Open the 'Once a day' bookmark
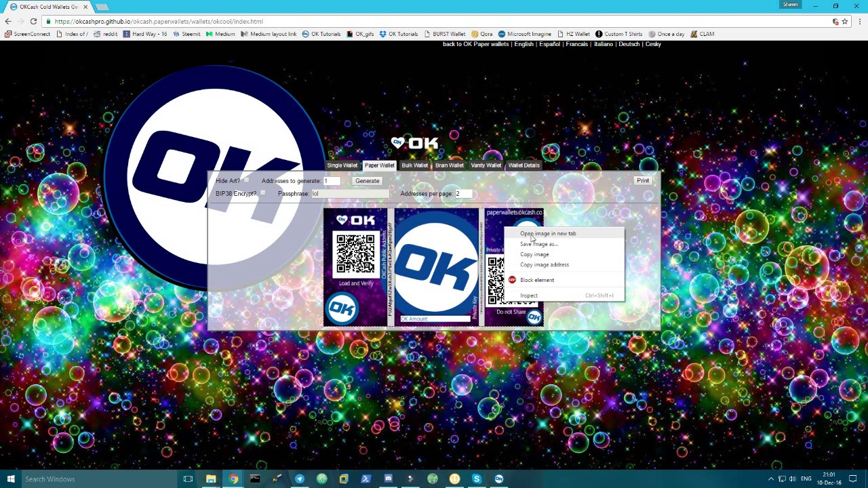This screenshot has width=868, height=488. (x=667, y=34)
